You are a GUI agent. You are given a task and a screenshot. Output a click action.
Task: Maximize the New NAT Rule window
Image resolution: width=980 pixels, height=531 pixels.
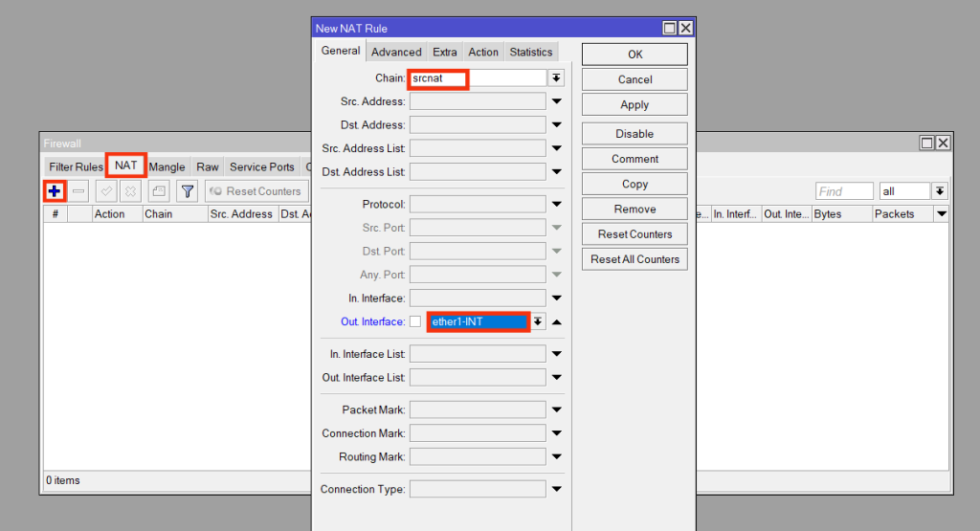coord(670,29)
